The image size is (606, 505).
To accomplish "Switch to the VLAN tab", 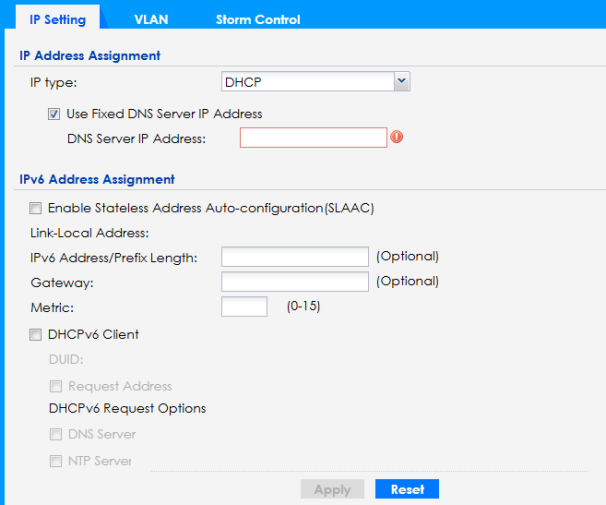I will click(150, 19).
